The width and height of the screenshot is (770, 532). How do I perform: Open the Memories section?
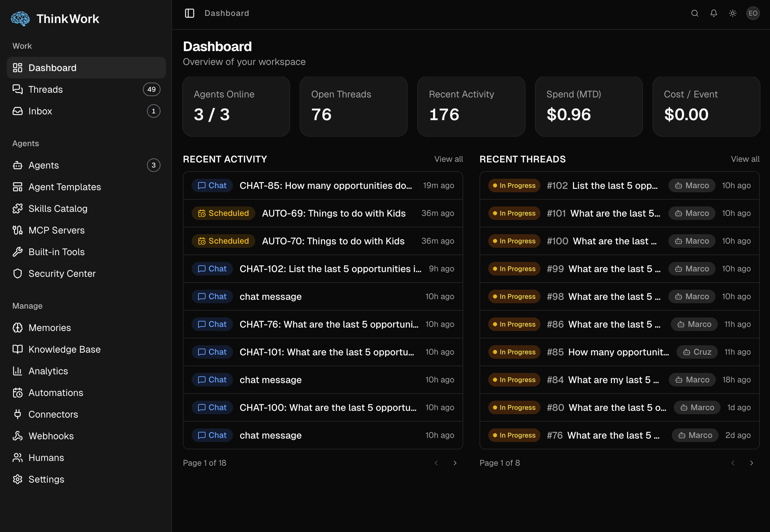click(x=49, y=328)
